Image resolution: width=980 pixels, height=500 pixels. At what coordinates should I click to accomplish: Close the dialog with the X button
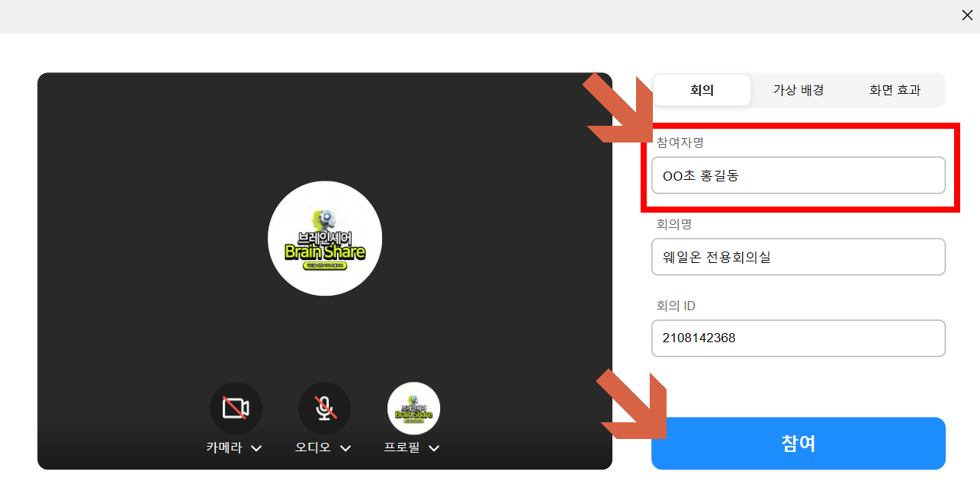tap(967, 15)
